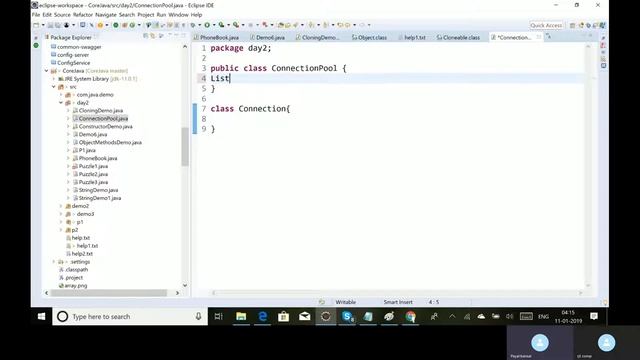Switch to Cloneable.class editor tab

point(458,37)
